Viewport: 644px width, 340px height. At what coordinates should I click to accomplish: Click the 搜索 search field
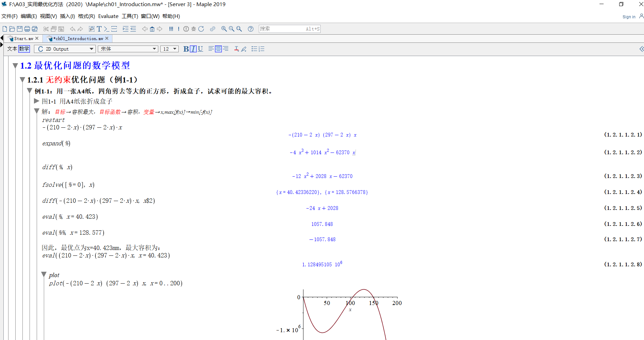282,29
